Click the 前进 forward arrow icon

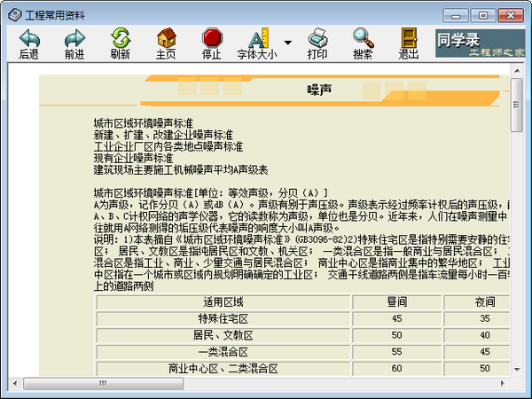74,38
